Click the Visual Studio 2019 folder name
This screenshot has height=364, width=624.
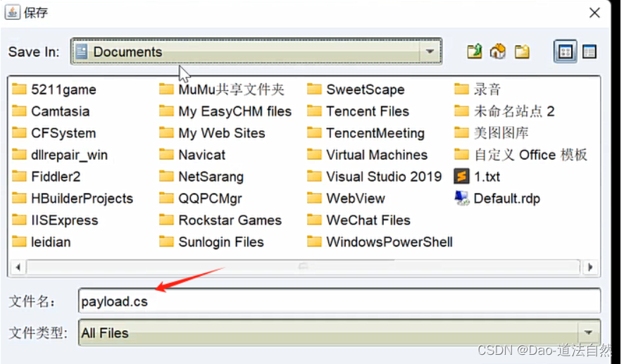384,177
